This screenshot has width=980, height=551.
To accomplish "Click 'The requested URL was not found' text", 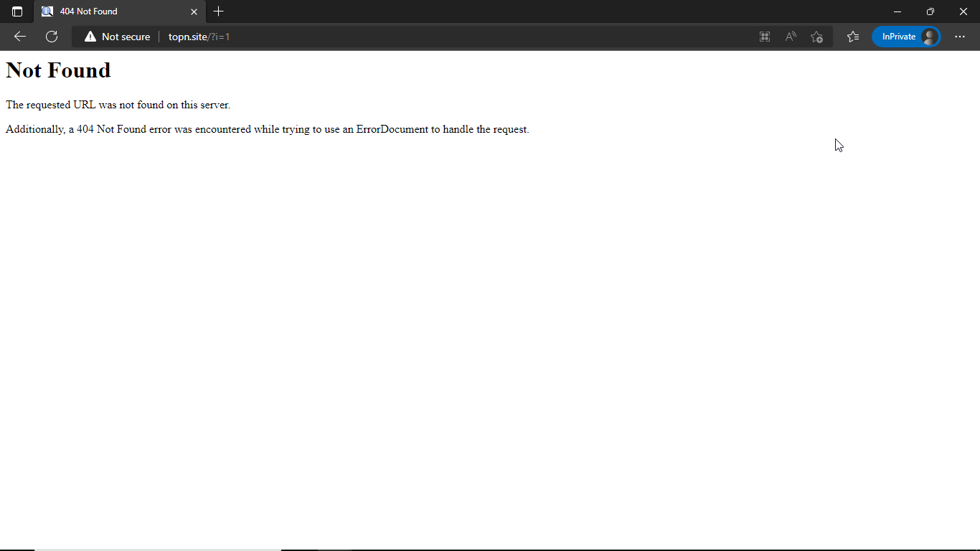I will [x=118, y=105].
